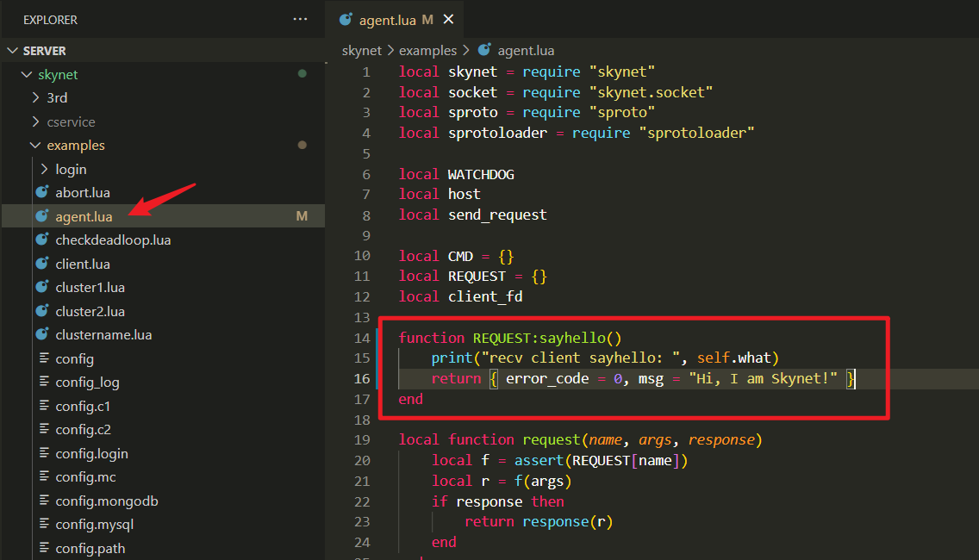979x560 pixels.
Task: Expand the login folder
Action: [45, 170]
